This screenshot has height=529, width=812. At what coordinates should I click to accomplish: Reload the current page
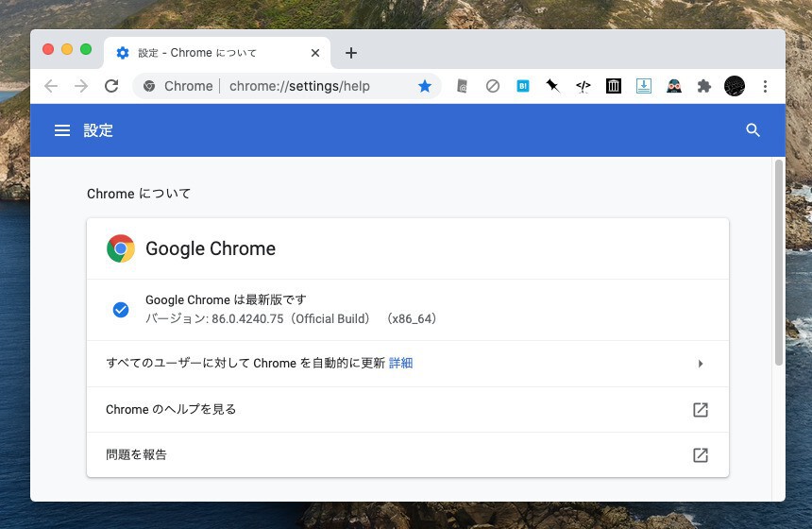click(x=111, y=86)
